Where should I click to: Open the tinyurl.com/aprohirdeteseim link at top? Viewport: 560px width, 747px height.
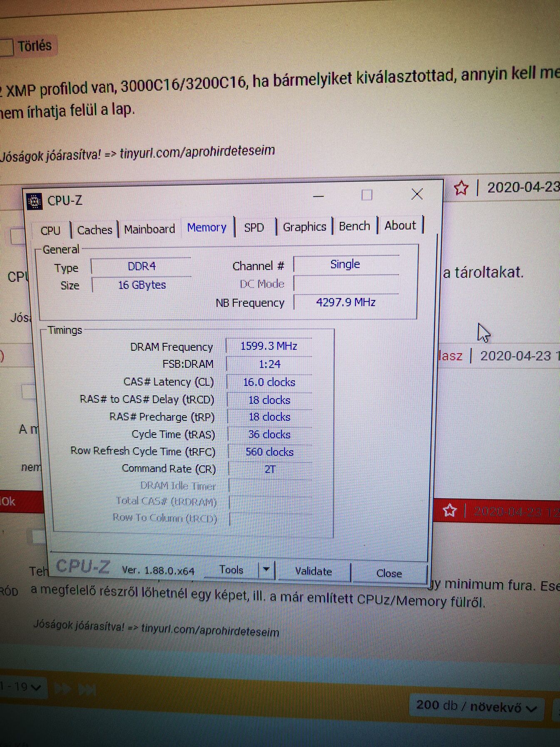tap(197, 152)
